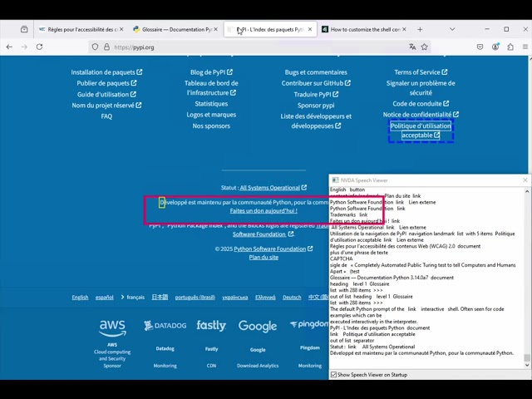Switch site language to 日本語
Viewport: 532px width, 399px height.
point(160,298)
